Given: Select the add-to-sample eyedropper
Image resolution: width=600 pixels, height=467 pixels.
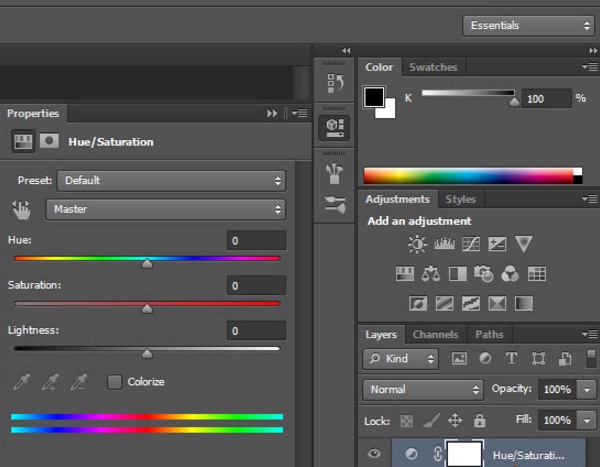Looking at the screenshot, I should (50, 382).
